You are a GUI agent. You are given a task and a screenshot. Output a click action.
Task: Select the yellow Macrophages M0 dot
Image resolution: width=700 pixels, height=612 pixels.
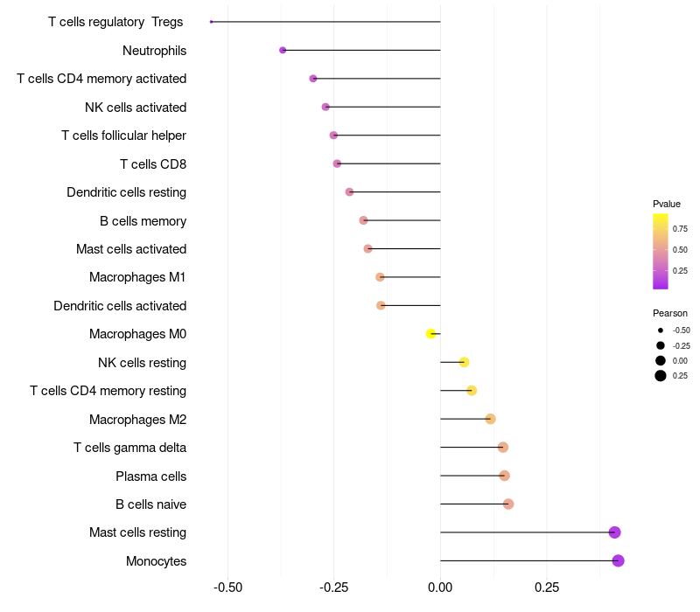pos(430,334)
